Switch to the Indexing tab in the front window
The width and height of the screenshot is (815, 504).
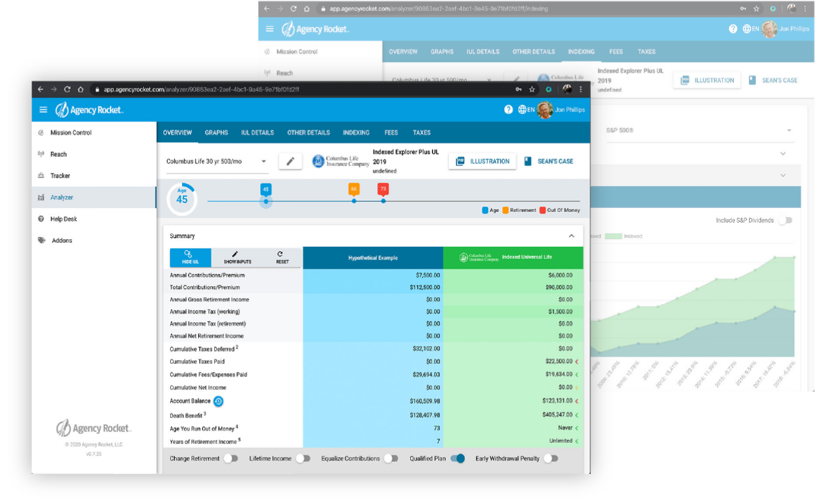(x=356, y=133)
